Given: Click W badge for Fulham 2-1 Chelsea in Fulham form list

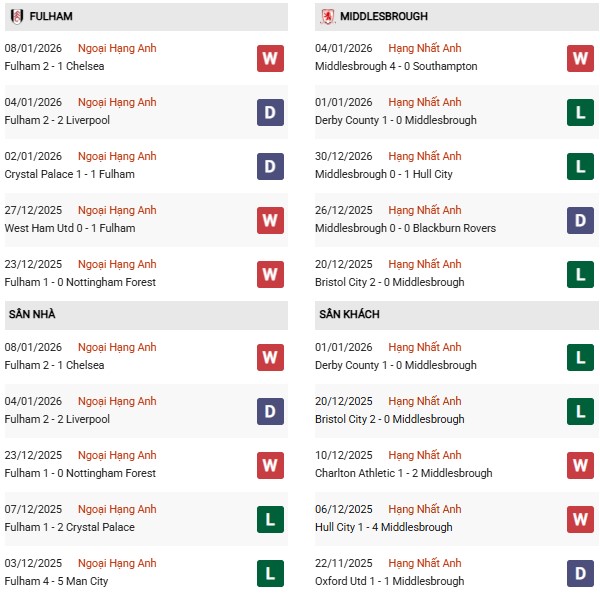Looking at the screenshot, I should coord(270,58).
